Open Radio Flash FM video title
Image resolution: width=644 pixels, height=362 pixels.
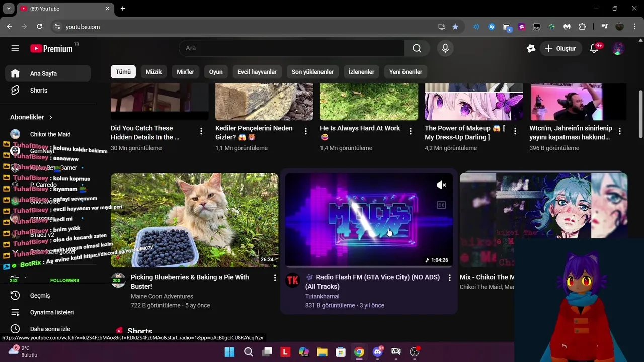pyautogui.click(x=372, y=282)
